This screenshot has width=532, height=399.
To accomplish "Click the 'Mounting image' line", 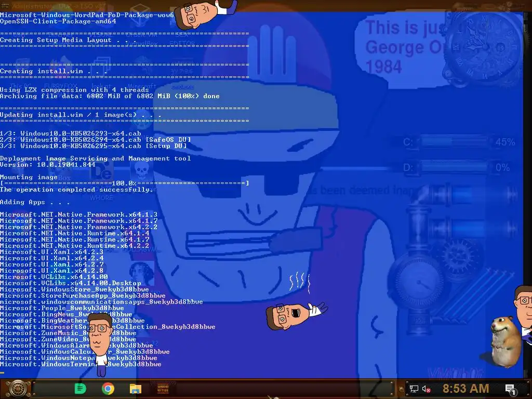I will pos(29,177).
